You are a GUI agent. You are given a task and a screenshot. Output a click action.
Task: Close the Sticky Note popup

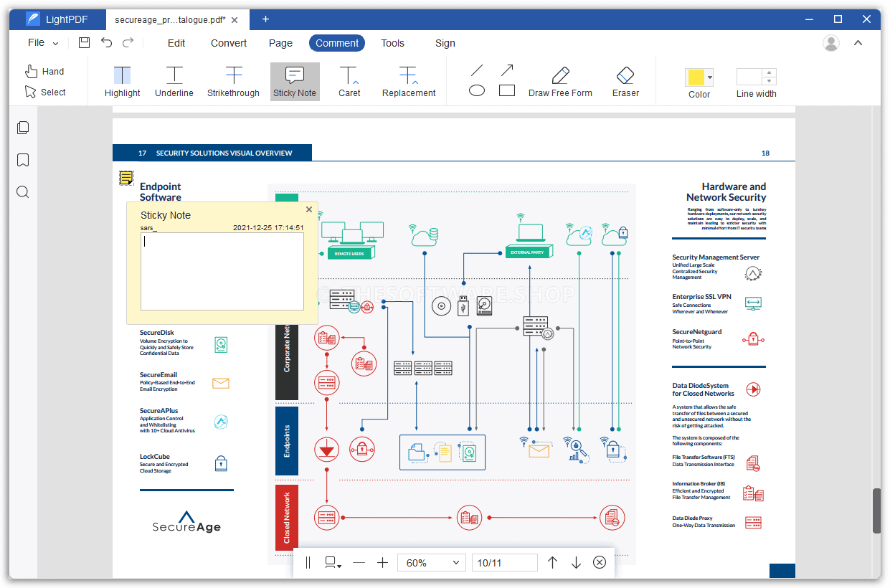tap(309, 209)
